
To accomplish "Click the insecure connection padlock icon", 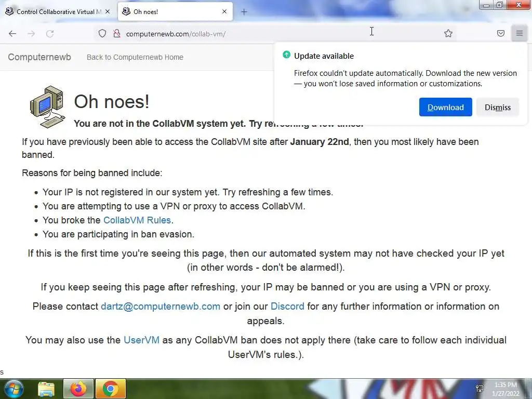I will pos(117,34).
